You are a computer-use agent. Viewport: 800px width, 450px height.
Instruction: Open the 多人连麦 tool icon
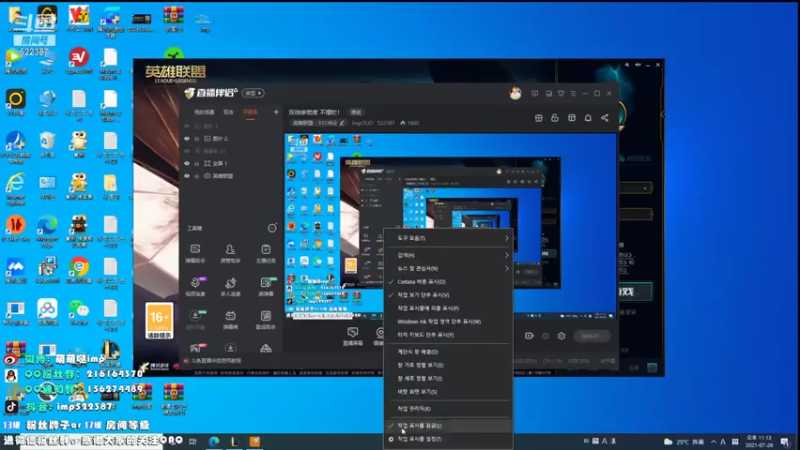(230, 286)
